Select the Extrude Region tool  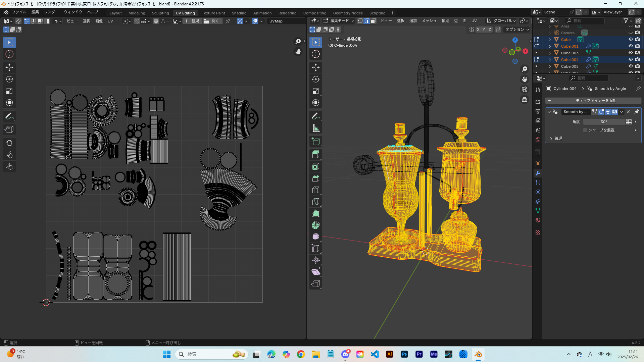(x=315, y=155)
